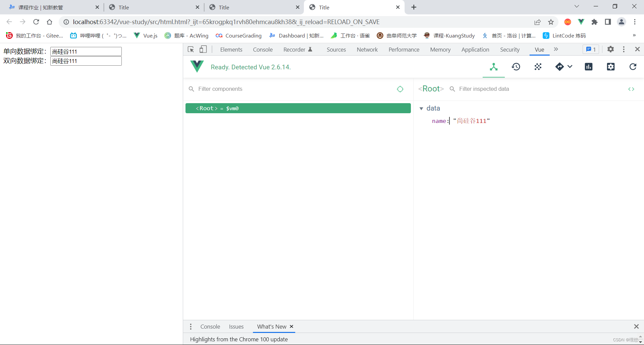Open Chrome three-dot menu
The image size is (644, 345).
tap(635, 22)
